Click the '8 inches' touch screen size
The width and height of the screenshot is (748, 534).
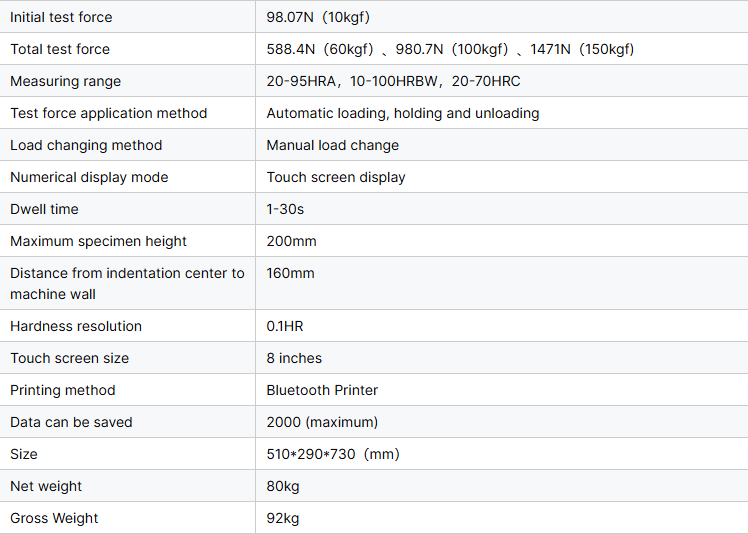294,358
